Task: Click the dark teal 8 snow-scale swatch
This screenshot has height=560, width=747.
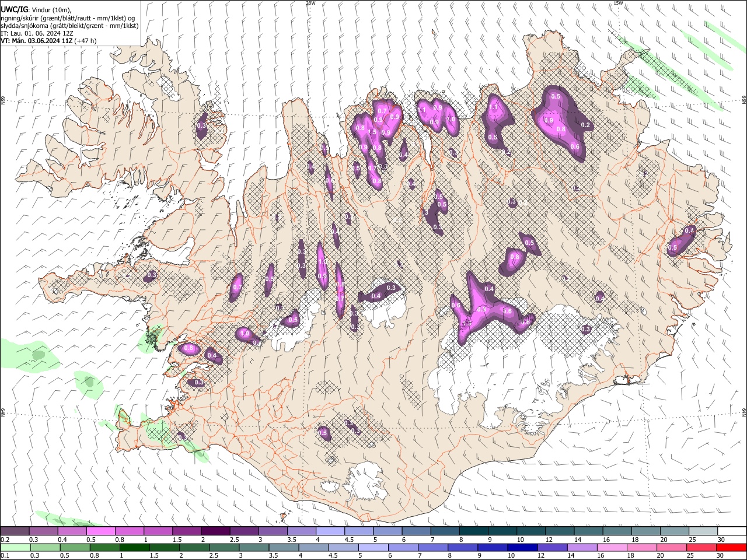Action: (473, 531)
